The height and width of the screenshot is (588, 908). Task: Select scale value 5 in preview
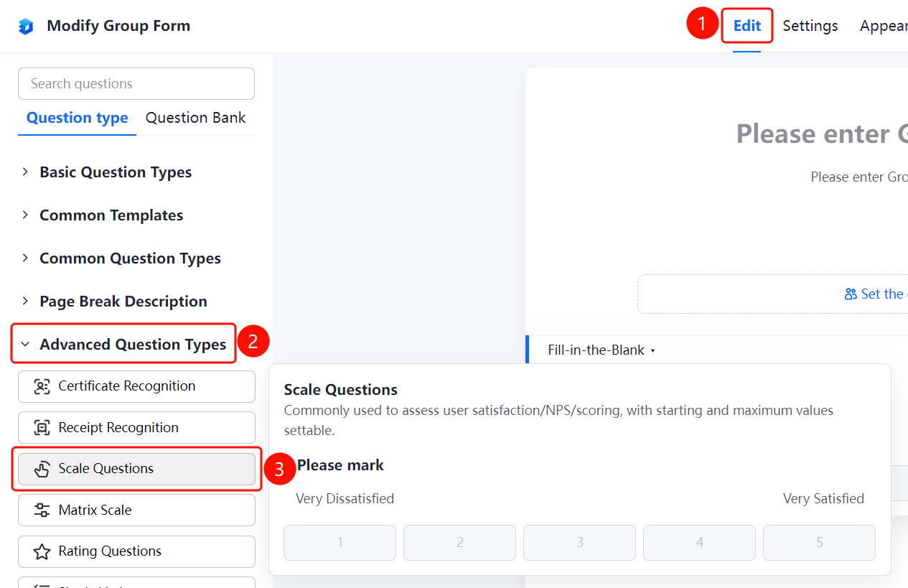(x=819, y=543)
